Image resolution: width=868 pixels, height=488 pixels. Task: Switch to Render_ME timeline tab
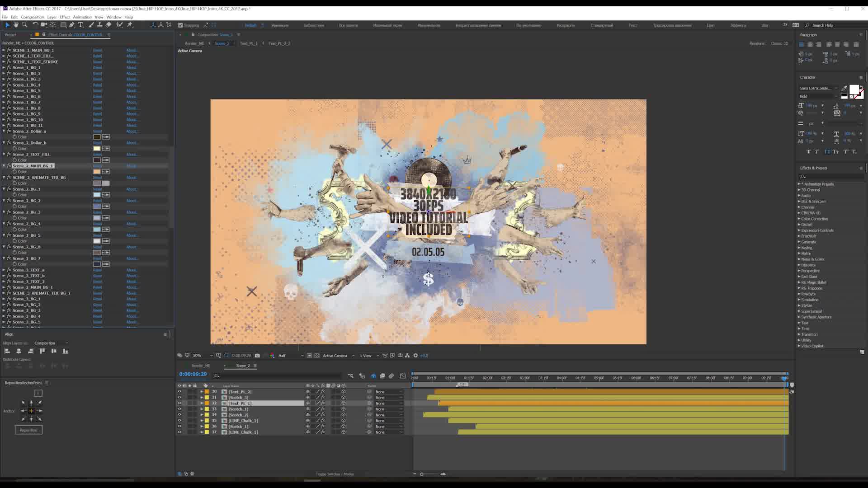coord(200,366)
